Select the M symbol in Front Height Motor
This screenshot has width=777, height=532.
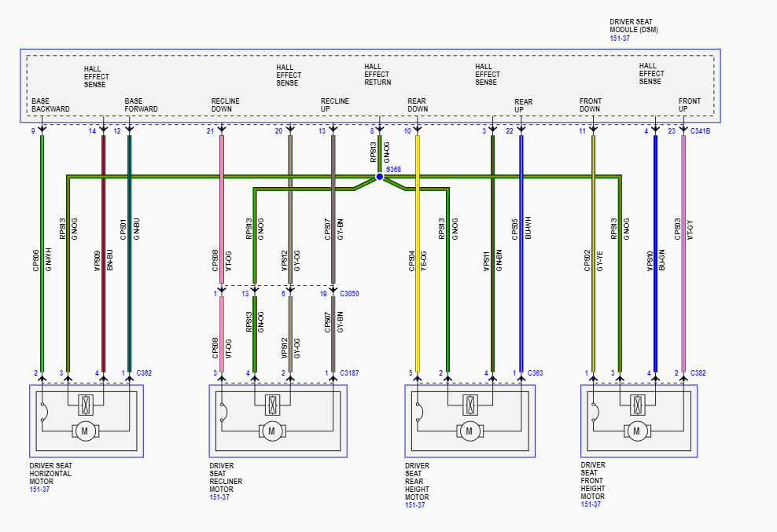[x=635, y=430]
